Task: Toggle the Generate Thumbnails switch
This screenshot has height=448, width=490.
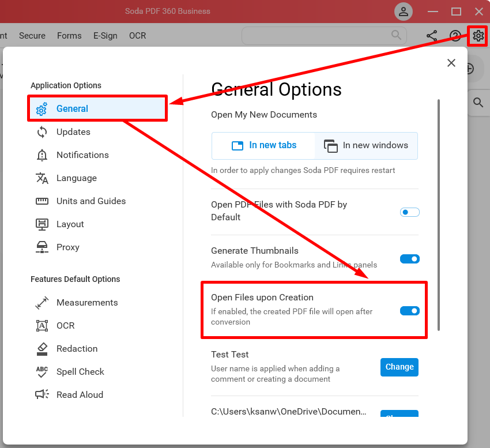Action: pyautogui.click(x=409, y=259)
